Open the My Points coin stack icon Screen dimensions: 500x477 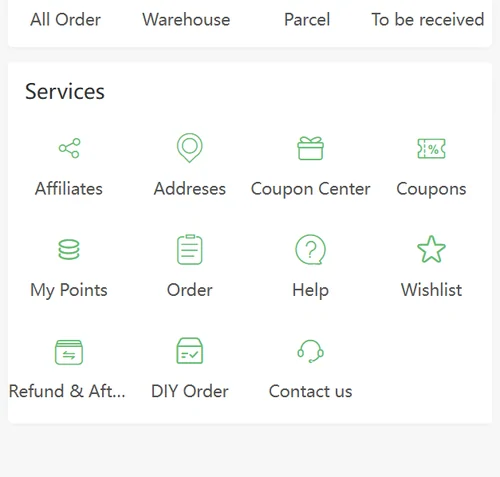click(69, 249)
